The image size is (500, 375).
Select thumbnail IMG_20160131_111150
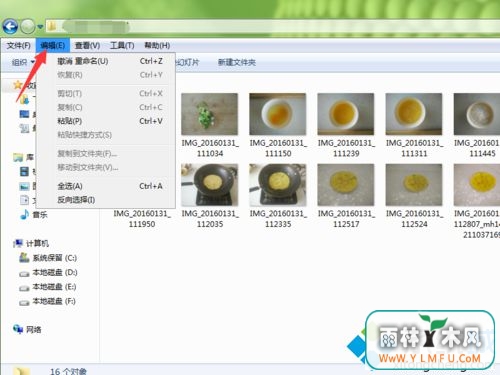tap(278, 114)
